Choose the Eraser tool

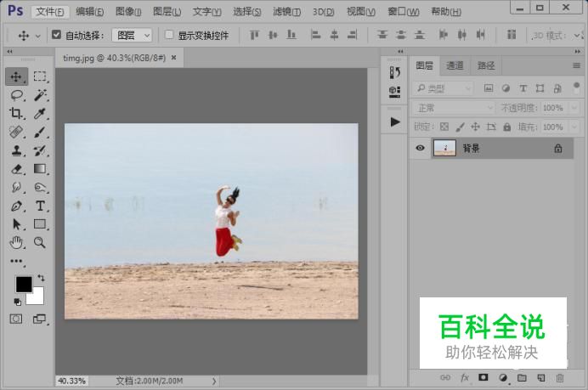(x=16, y=169)
